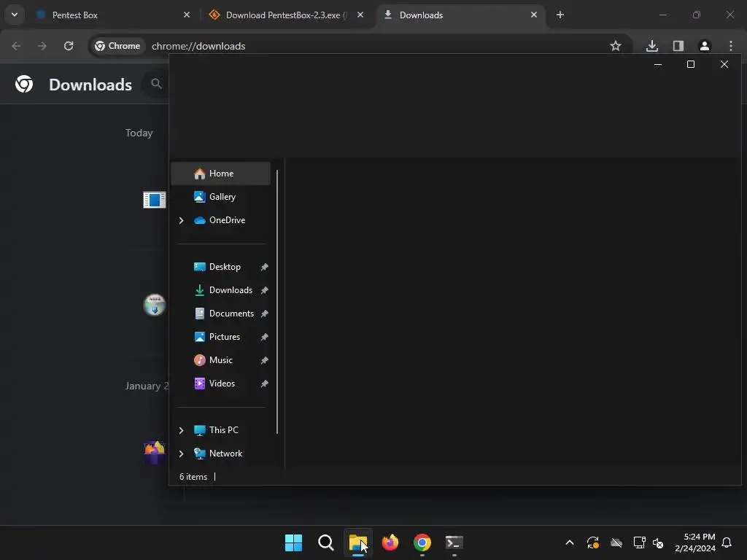
Task: Expand the OneDrive tree node
Action: 181,220
